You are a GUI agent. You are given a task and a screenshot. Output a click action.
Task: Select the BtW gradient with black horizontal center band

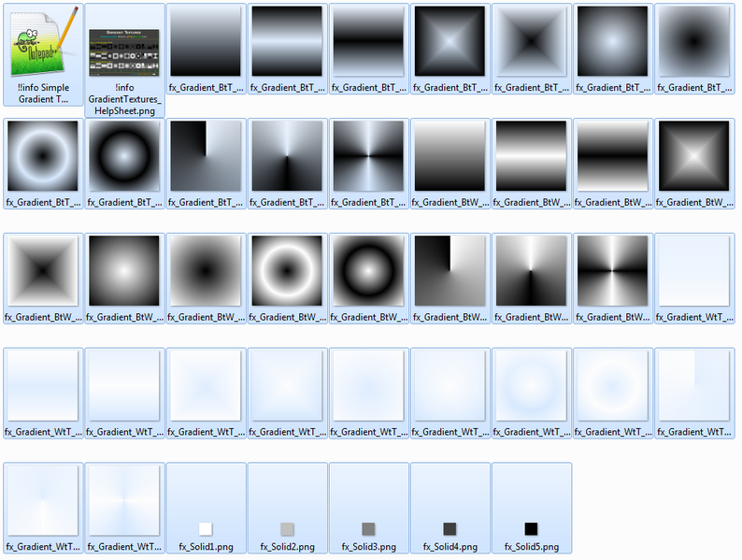pos(613,164)
